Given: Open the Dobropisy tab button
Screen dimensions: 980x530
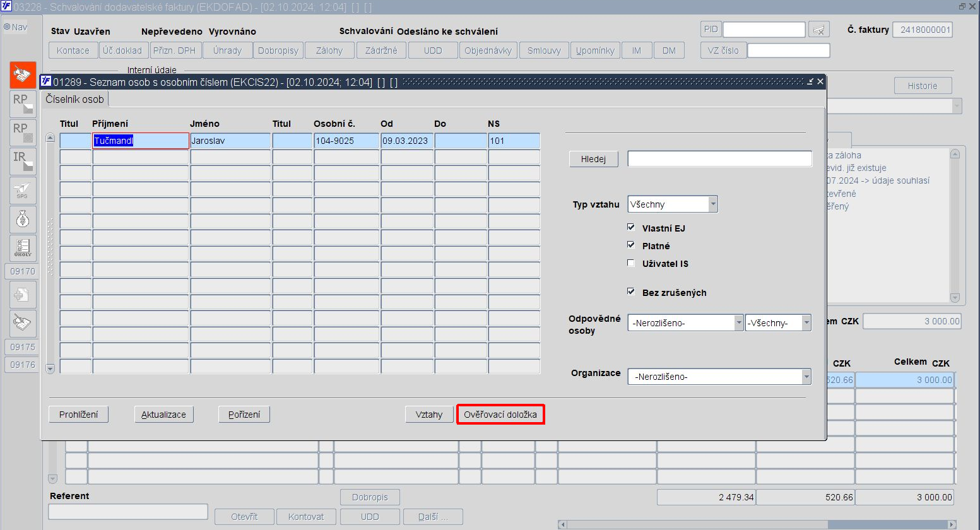Looking at the screenshot, I should [x=278, y=50].
